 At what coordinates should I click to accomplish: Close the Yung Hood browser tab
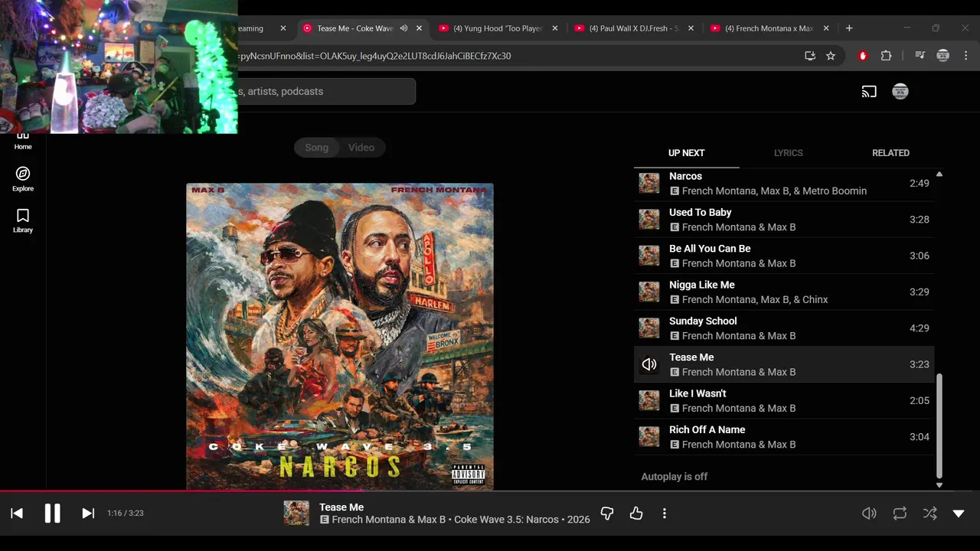pyautogui.click(x=554, y=28)
